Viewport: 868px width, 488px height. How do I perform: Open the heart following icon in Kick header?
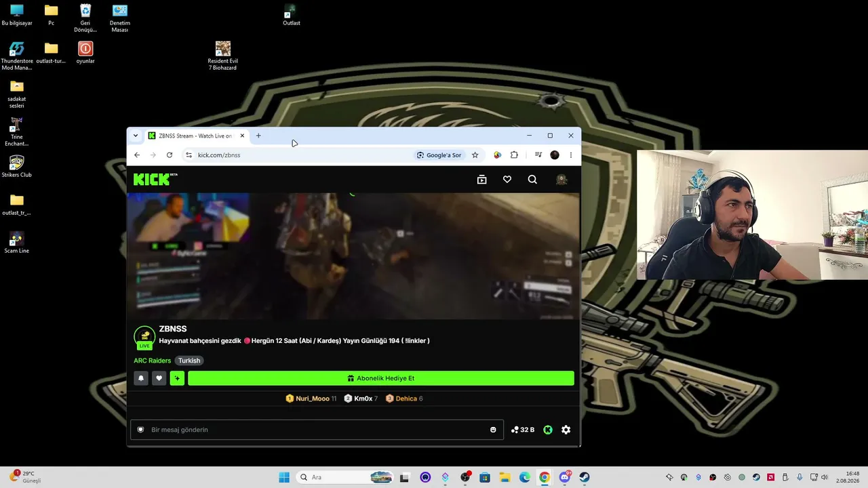click(x=507, y=180)
